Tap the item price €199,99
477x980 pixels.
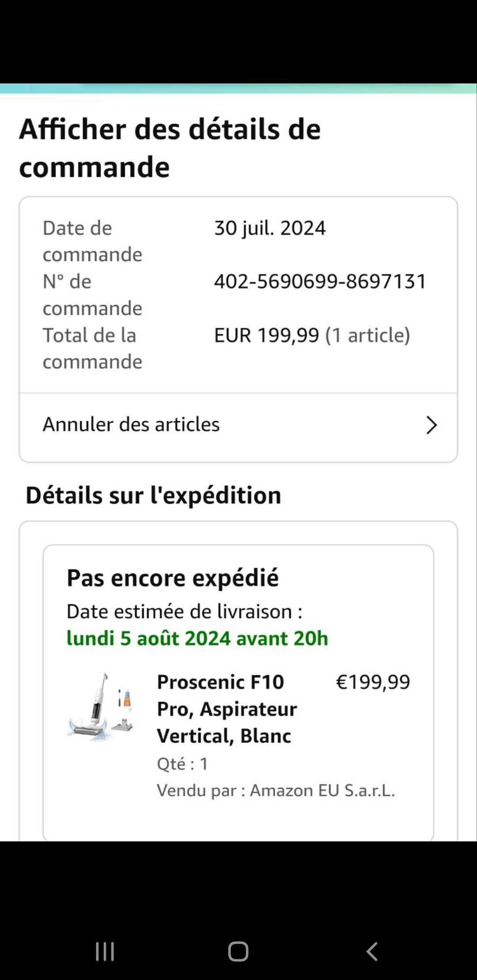(x=373, y=682)
